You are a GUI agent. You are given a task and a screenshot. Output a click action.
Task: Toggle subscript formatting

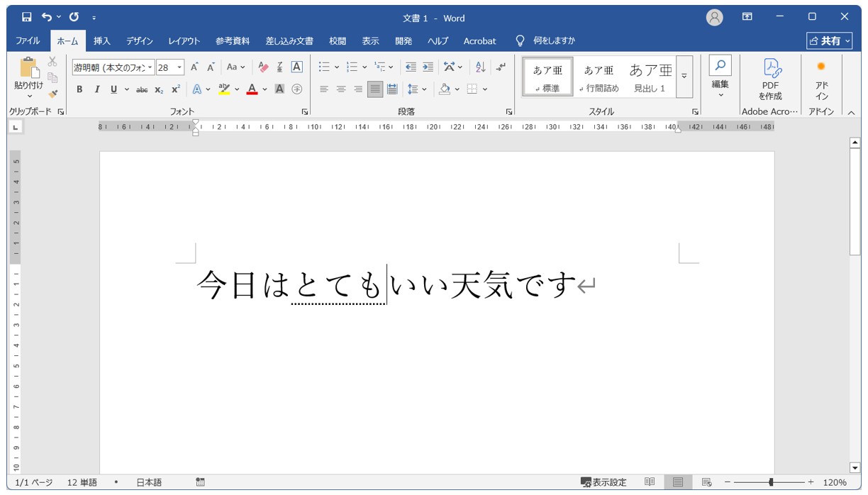160,89
